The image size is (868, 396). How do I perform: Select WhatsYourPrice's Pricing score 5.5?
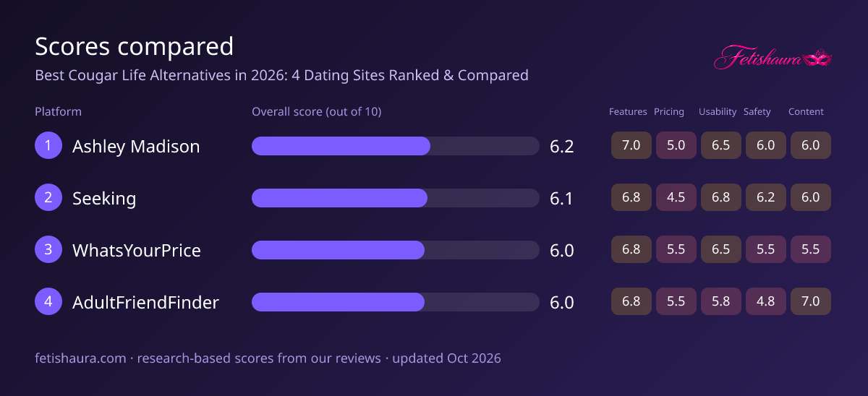click(x=676, y=249)
